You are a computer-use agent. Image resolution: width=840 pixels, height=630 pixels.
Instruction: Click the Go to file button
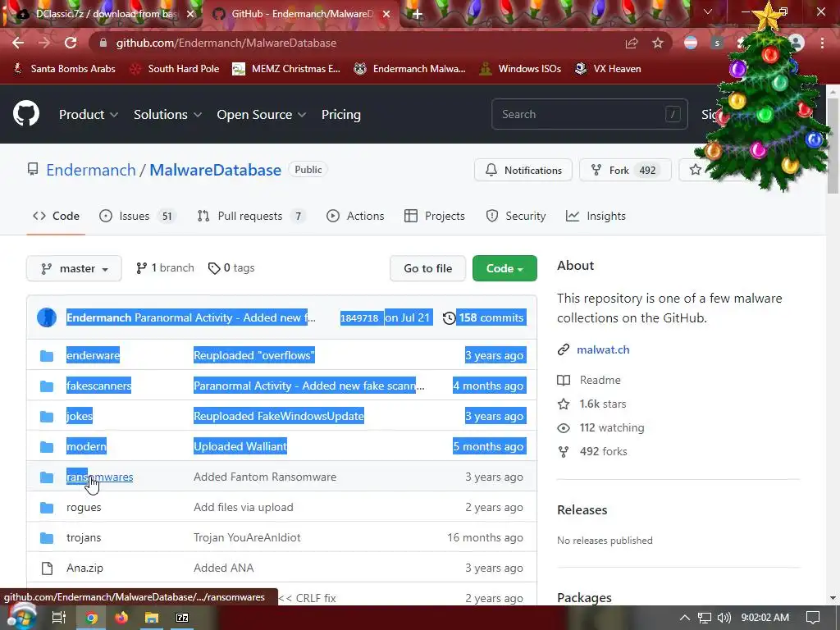[428, 268]
